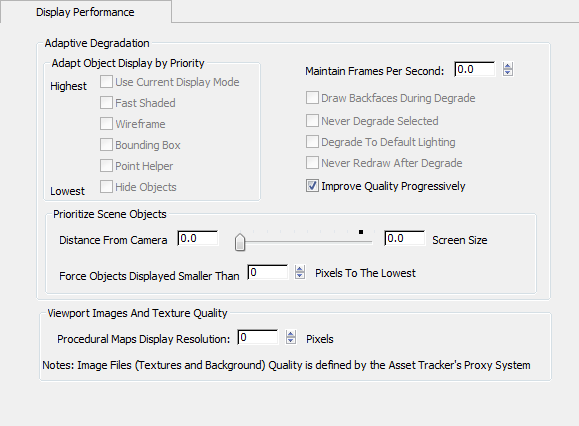Click Maintain Frames Per Second spinner arrows
This screenshot has width=579, height=426.
tap(508, 69)
